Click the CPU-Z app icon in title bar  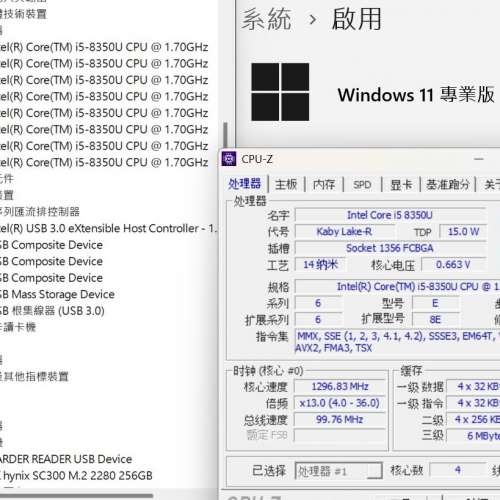pyautogui.click(x=229, y=159)
